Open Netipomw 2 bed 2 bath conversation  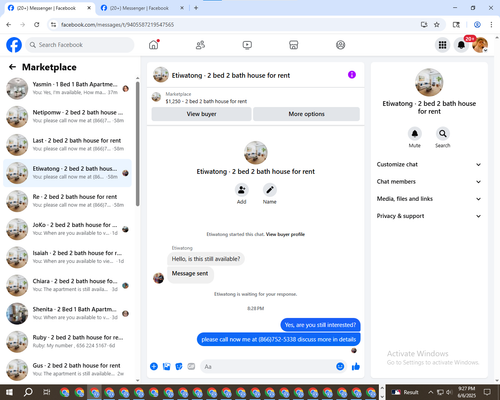(67, 117)
